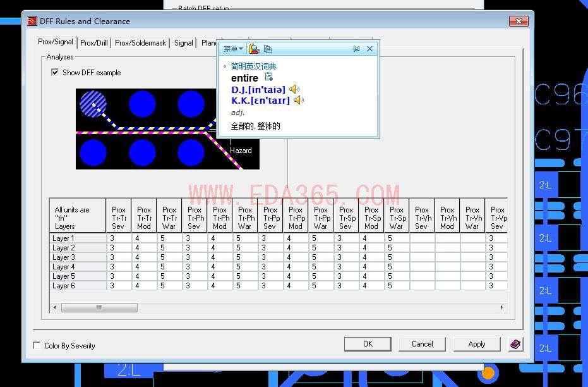Select the Layer 1 row header
588x387 pixels.
coord(78,238)
